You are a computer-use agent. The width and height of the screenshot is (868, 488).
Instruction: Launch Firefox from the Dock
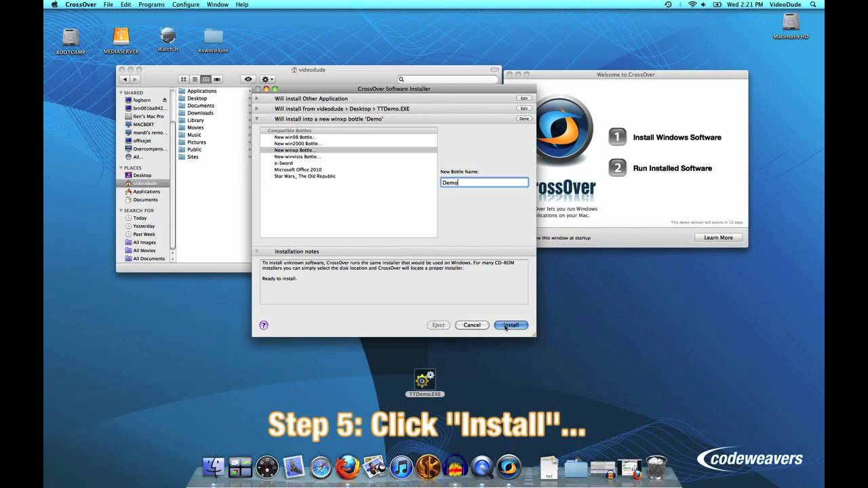347,466
